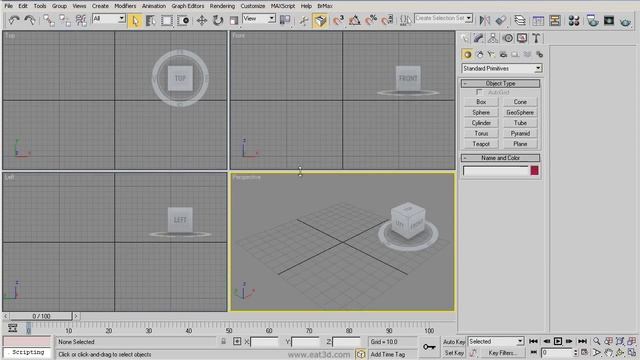Open the Curve Editor

coord(538,20)
